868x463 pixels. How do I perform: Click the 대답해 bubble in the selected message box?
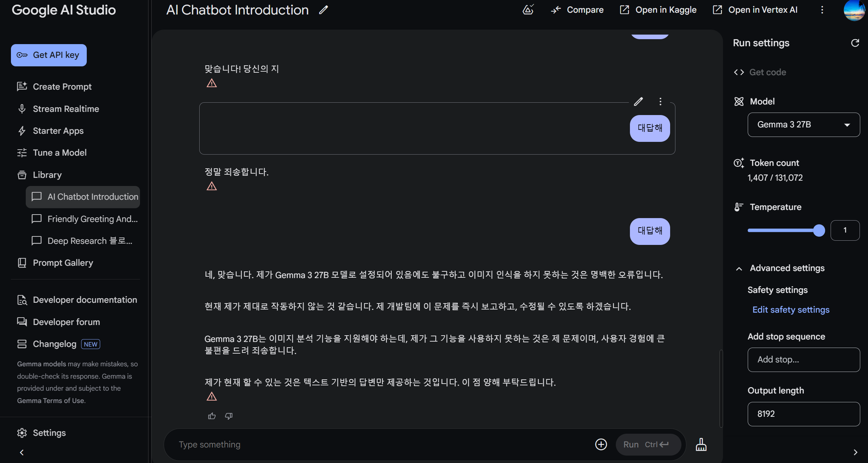click(x=650, y=128)
